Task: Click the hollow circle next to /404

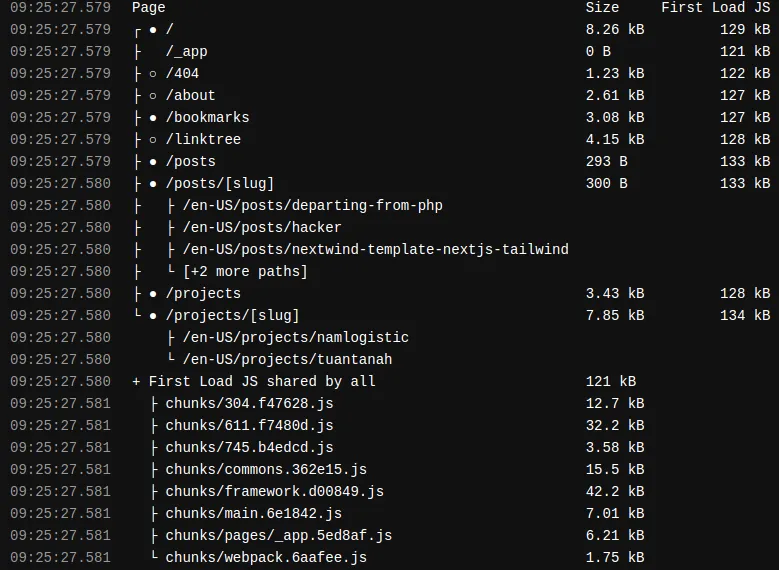Action: (x=153, y=74)
